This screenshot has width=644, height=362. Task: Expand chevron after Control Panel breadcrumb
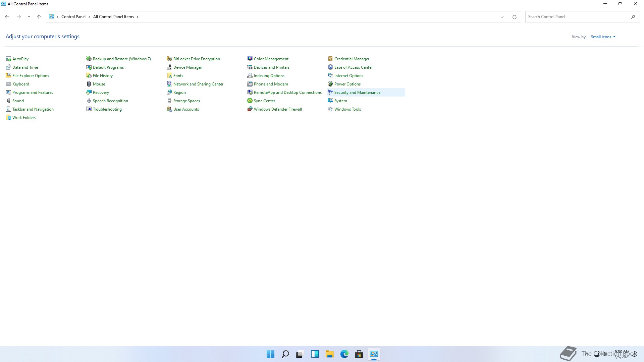(89, 17)
